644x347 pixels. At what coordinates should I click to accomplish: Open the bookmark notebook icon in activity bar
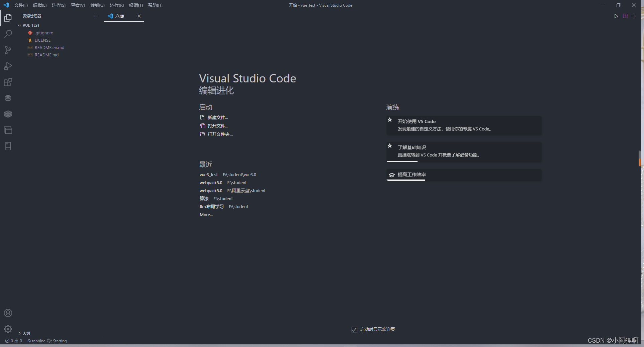(8, 146)
